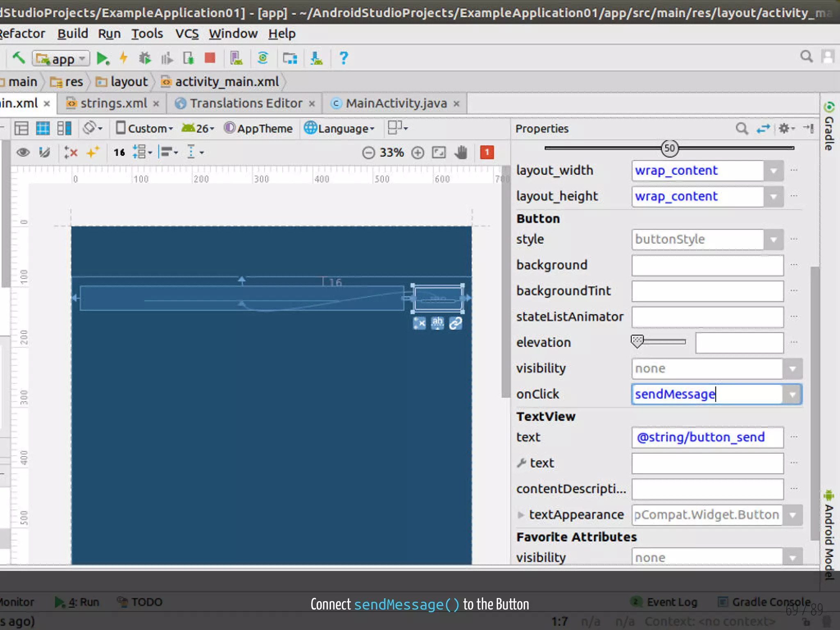Apply changes with the lightning bolt icon
The width and height of the screenshot is (840, 630).
(x=123, y=58)
